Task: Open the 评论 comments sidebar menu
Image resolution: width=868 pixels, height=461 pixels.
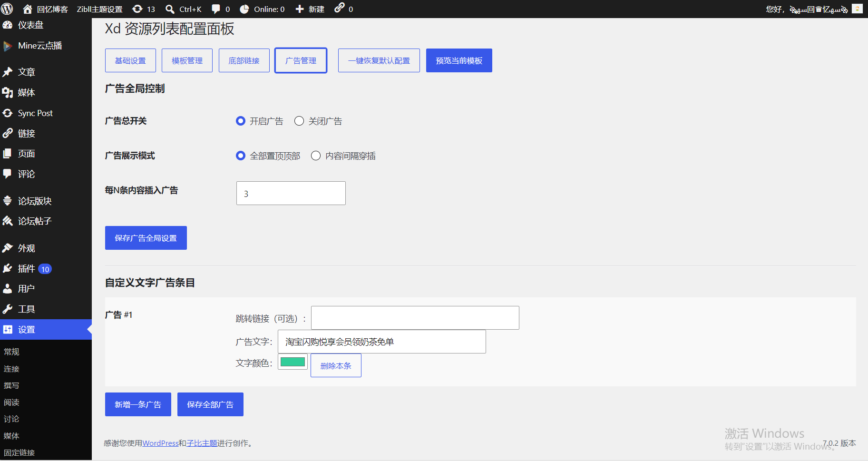Action: click(46, 174)
